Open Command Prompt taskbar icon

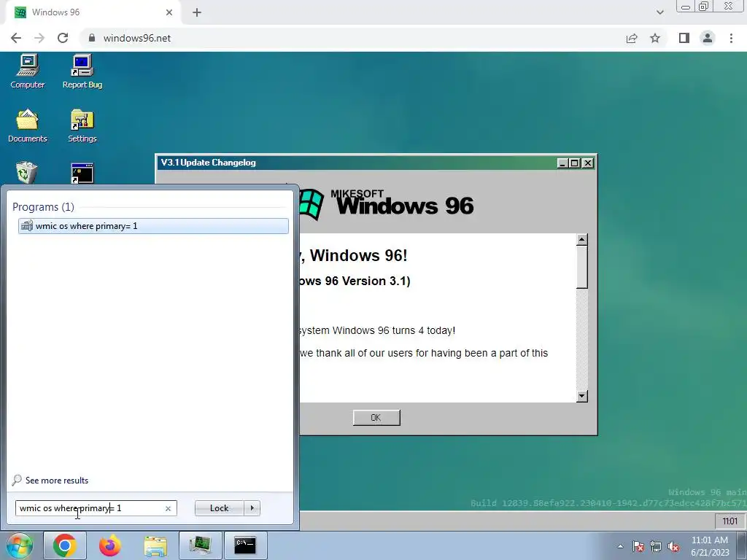coord(245,545)
